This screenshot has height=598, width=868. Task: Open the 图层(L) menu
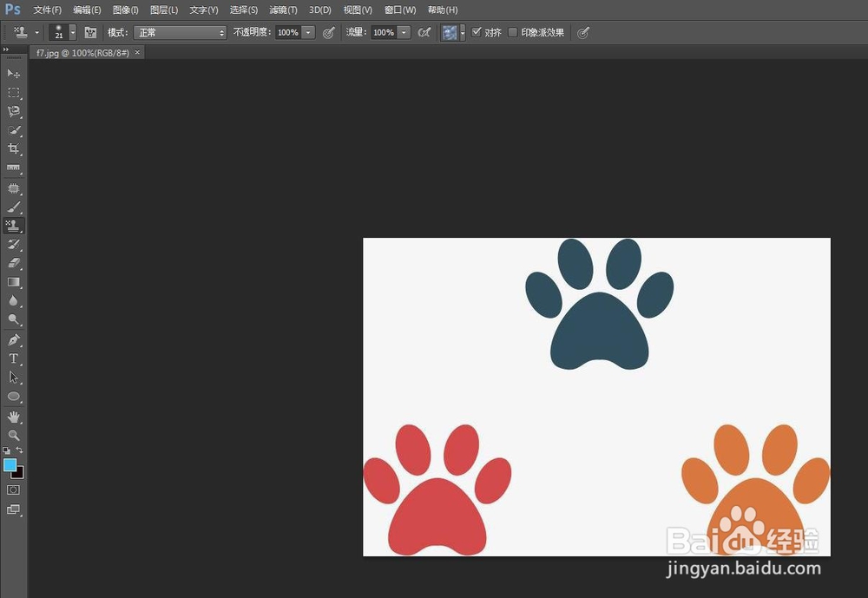(x=164, y=10)
